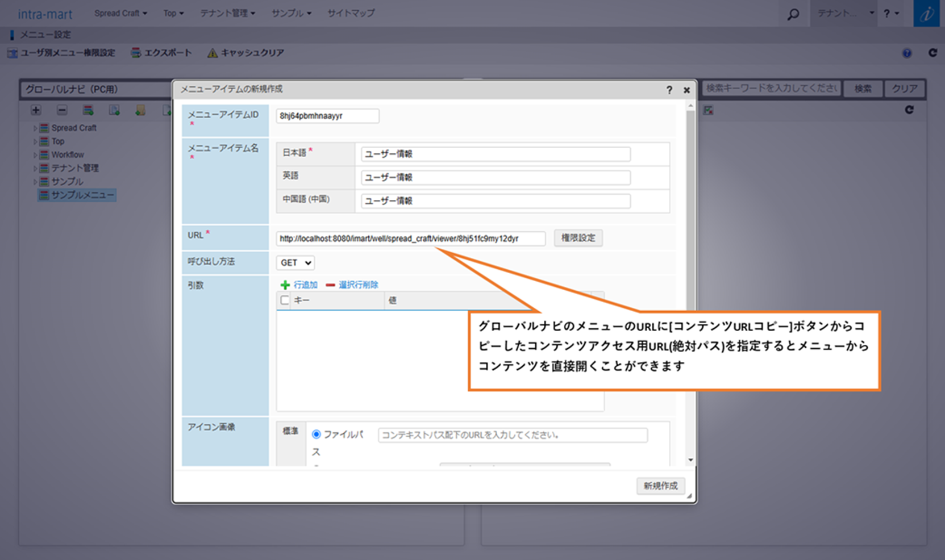This screenshot has height=560, width=945.
Task: Click the green plus add row icon
Action: [x=285, y=285]
